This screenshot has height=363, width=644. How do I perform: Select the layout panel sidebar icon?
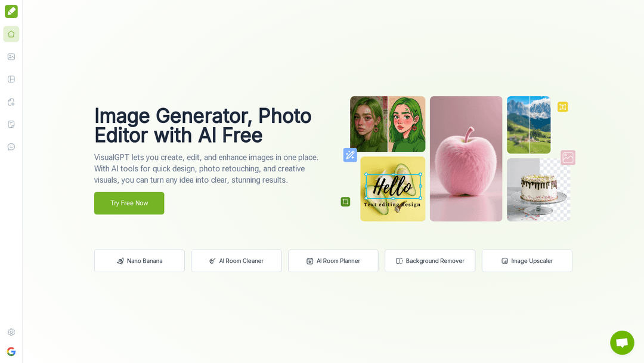click(x=11, y=79)
